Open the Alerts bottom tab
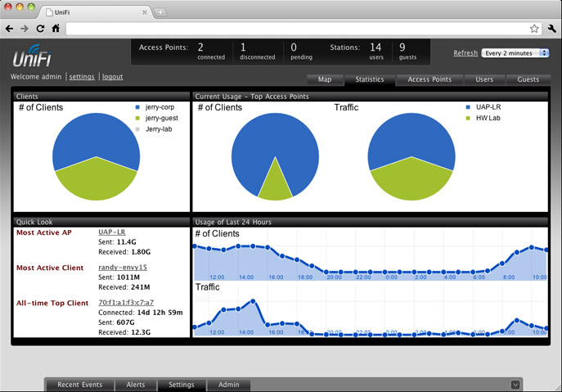This screenshot has width=562, height=392. pos(136,385)
